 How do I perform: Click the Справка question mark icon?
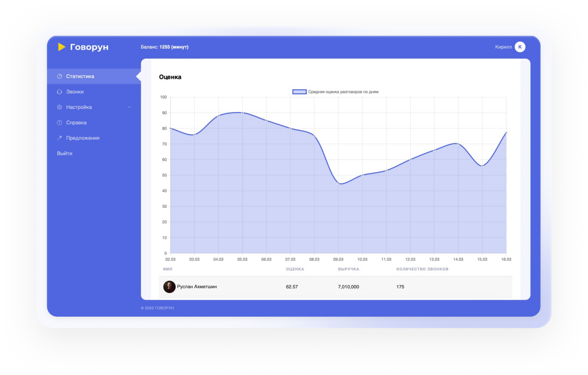click(x=59, y=123)
